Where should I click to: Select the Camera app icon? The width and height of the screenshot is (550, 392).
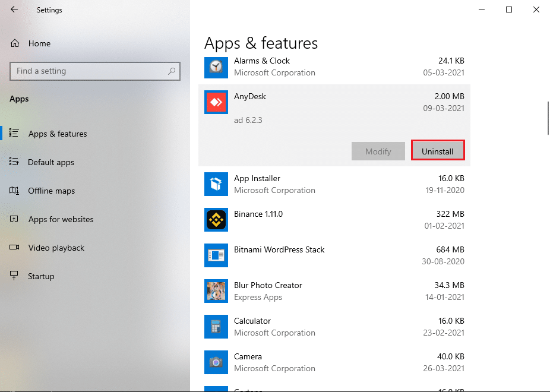coord(216,362)
